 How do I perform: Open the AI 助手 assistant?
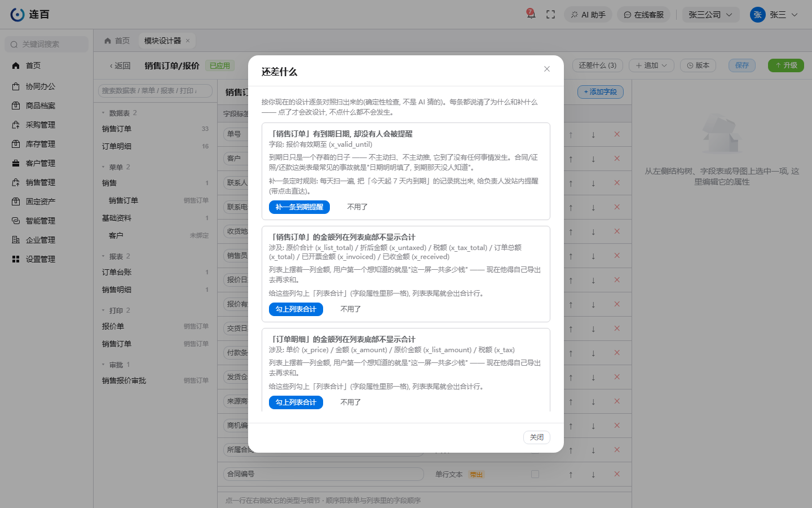[588, 15]
